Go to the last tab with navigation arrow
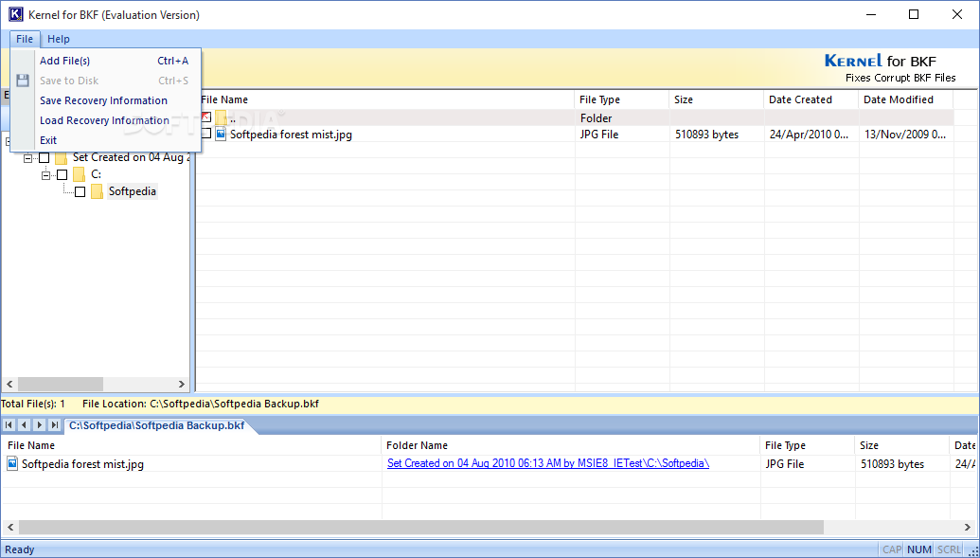 click(x=54, y=425)
